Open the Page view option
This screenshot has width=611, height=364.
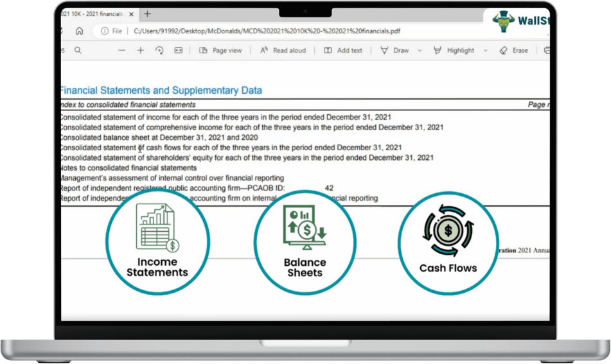(x=220, y=50)
